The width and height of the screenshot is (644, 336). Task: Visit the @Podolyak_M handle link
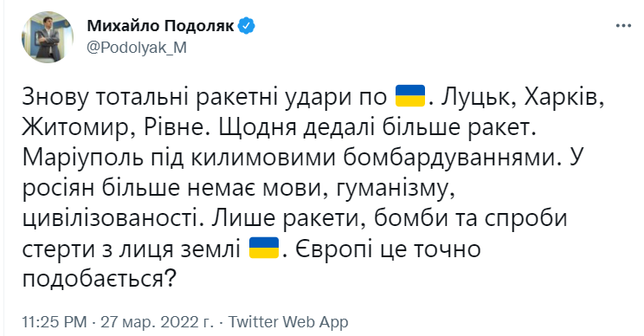pyautogui.click(x=137, y=48)
